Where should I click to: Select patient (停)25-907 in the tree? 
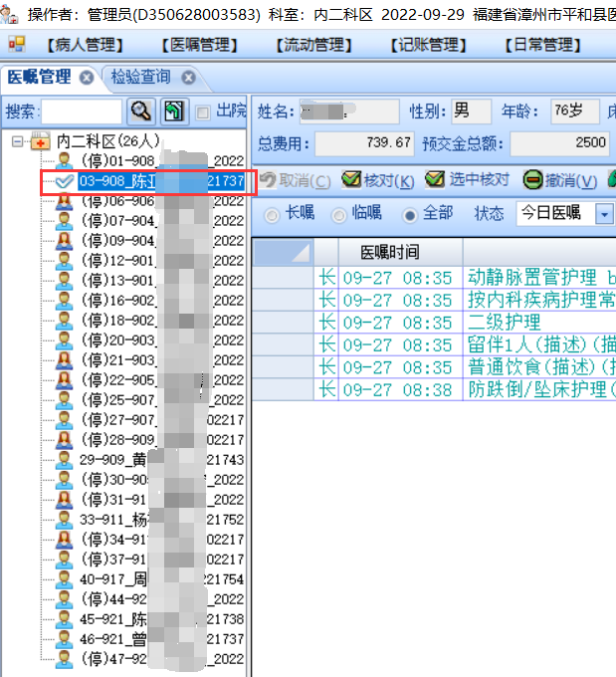(163, 400)
